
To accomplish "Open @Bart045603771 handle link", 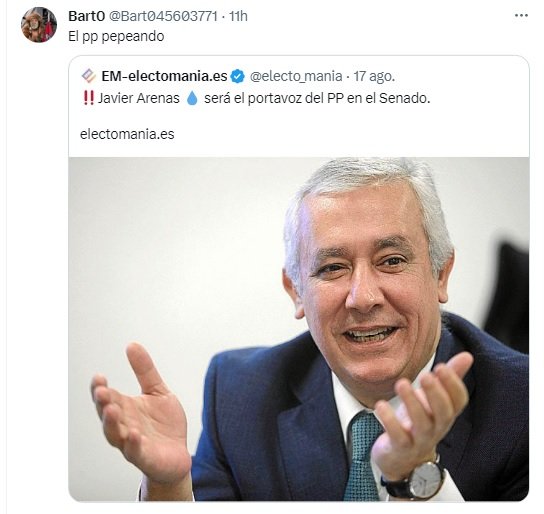I will [163, 16].
